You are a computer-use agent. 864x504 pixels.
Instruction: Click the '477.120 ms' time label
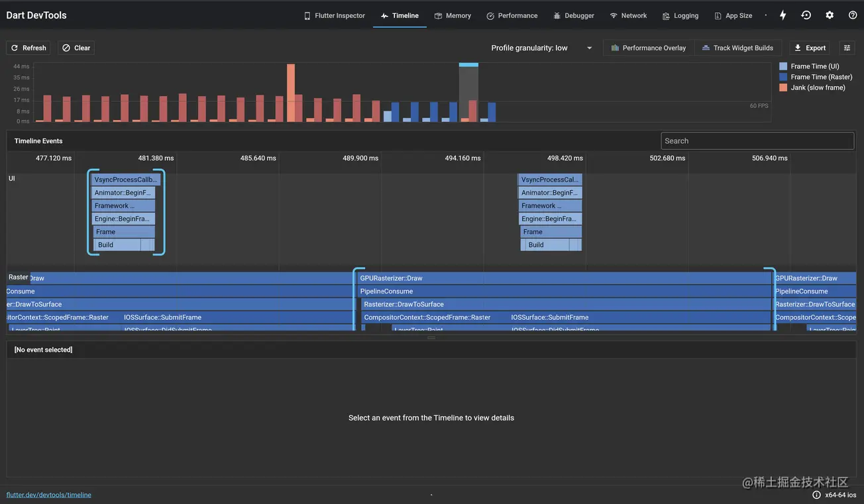click(x=54, y=158)
